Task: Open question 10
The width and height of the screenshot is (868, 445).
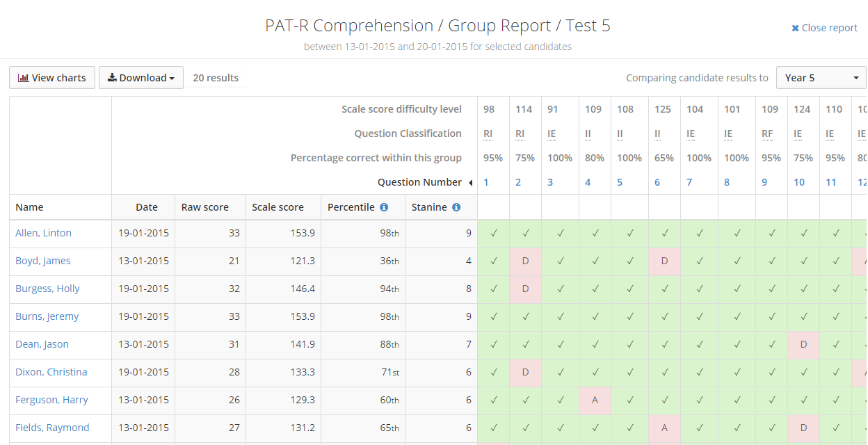Action: (799, 182)
